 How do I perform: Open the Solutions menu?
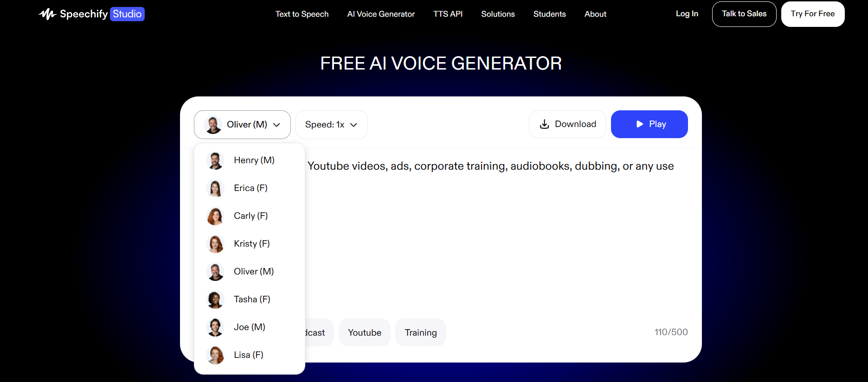(498, 14)
